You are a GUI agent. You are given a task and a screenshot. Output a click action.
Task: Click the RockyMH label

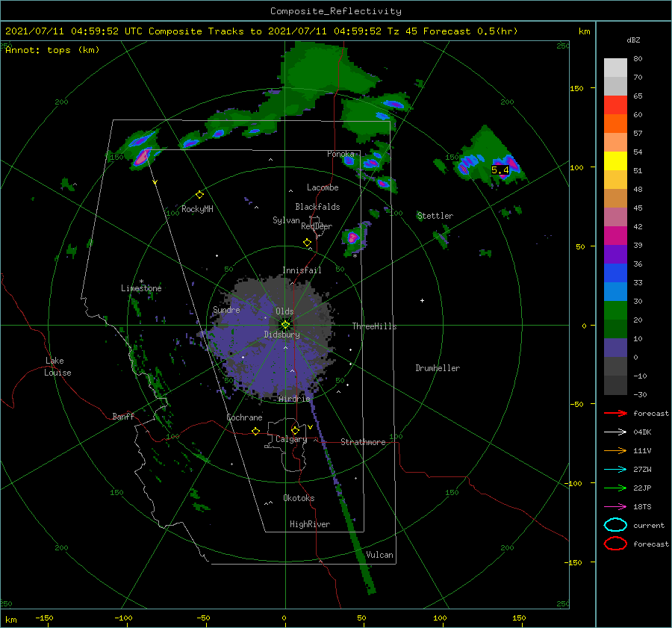197,209
